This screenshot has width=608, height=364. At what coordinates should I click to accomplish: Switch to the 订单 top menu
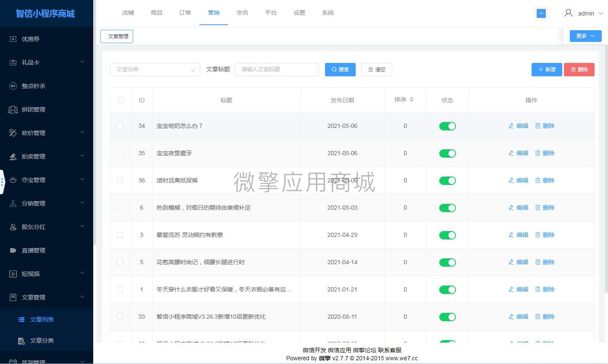point(185,13)
